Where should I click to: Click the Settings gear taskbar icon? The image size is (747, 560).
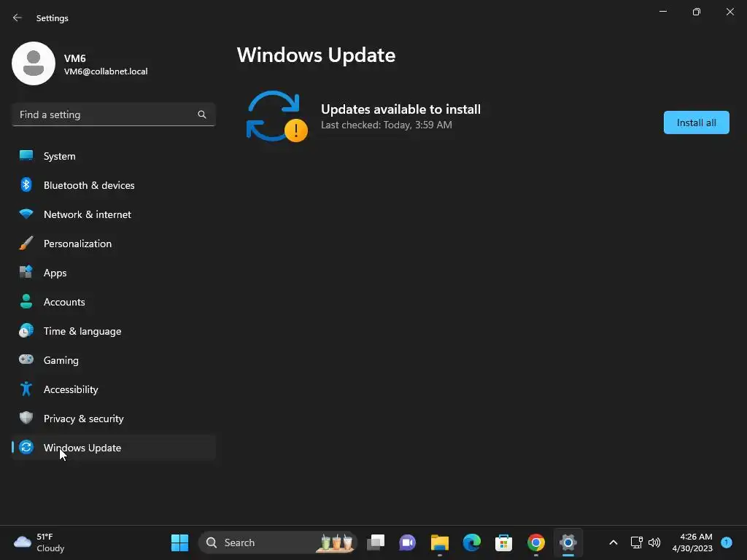coord(568,542)
